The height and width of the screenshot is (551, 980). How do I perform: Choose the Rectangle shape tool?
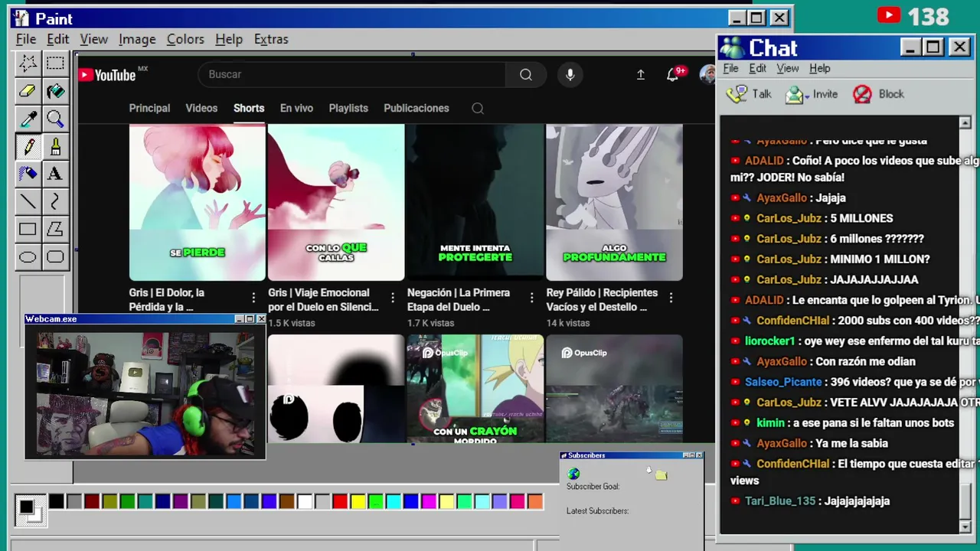[28, 229]
